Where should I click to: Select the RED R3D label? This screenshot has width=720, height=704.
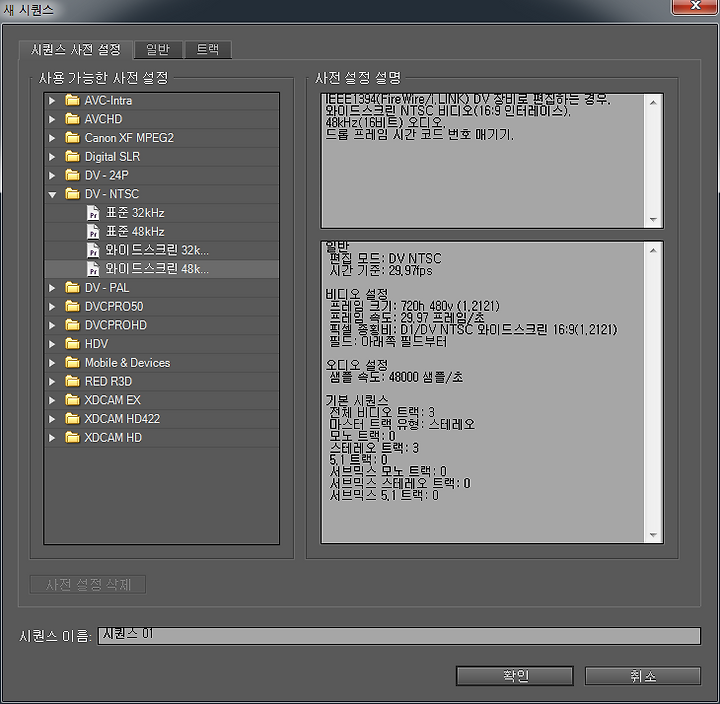(x=108, y=382)
